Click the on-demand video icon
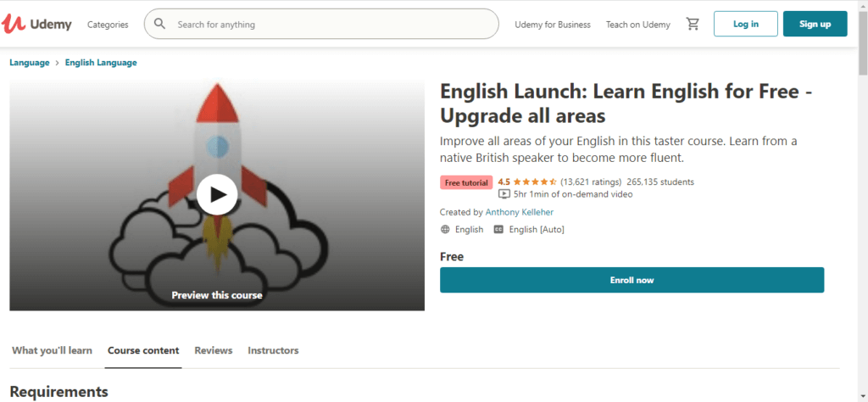868x402 pixels. [x=504, y=194]
